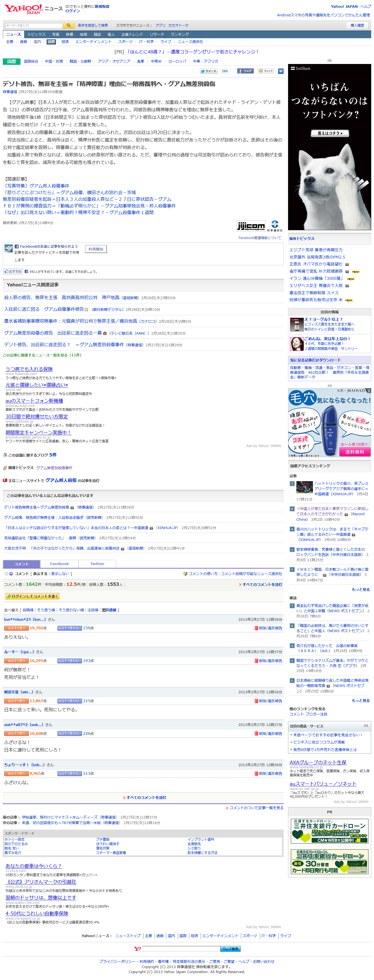
Task: Click 送料無料 button in cosmetics ad
Action: pos(355,452)
